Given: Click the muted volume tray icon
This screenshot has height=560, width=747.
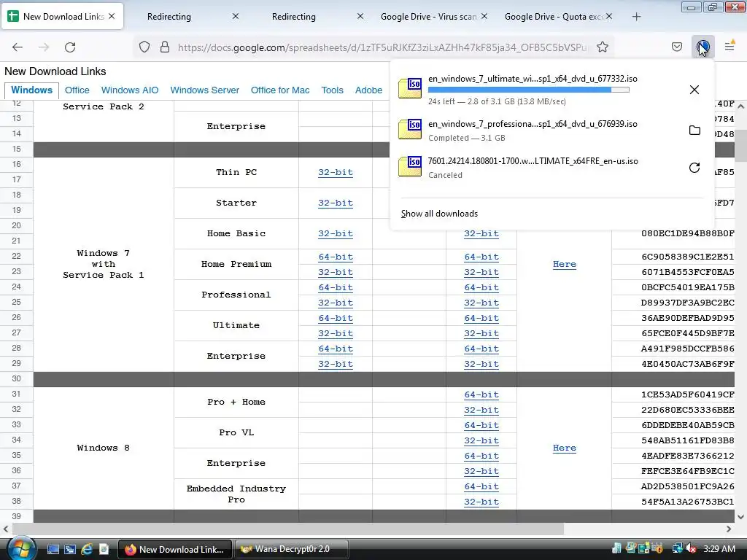Looking at the screenshot, I should (691, 548).
